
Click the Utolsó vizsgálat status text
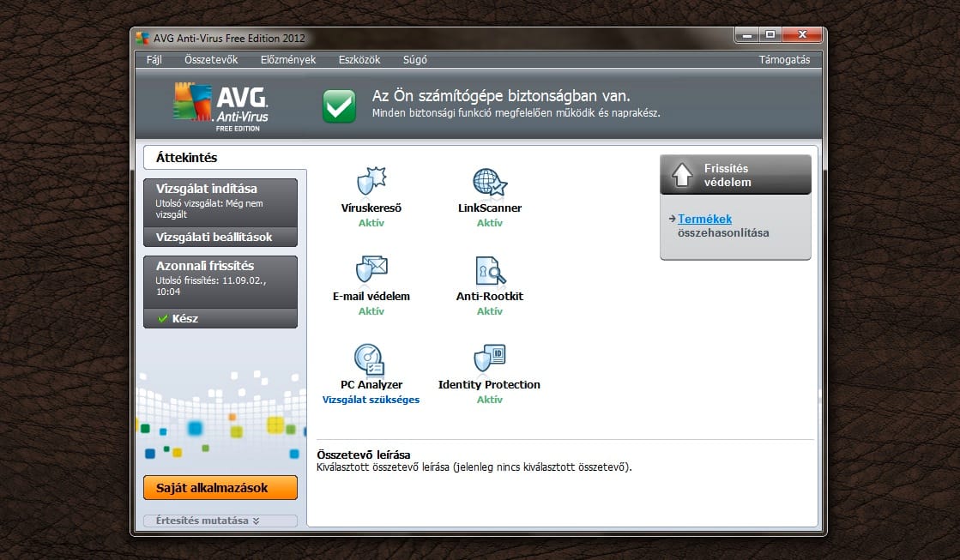pyautogui.click(x=208, y=208)
